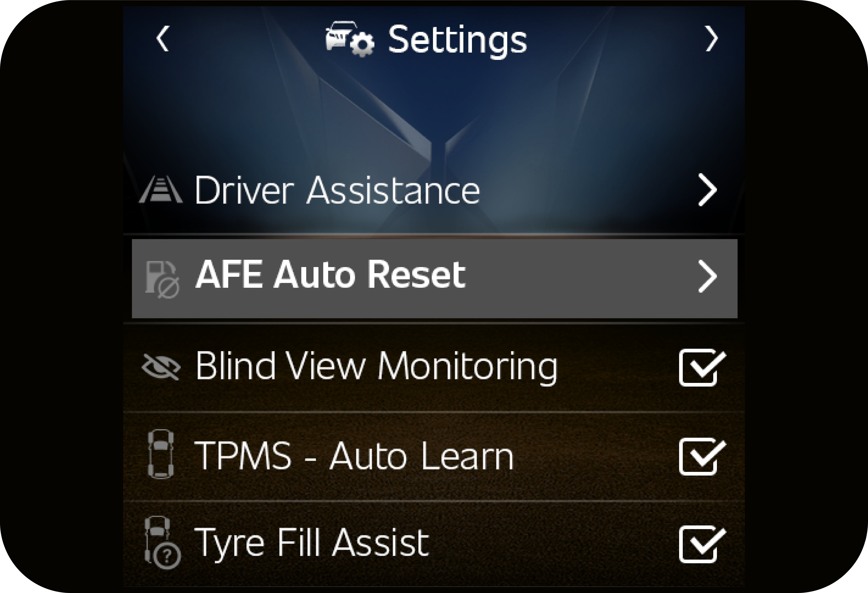Go to next screen with right arrow
The height and width of the screenshot is (593, 868).
click(x=711, y=38)
